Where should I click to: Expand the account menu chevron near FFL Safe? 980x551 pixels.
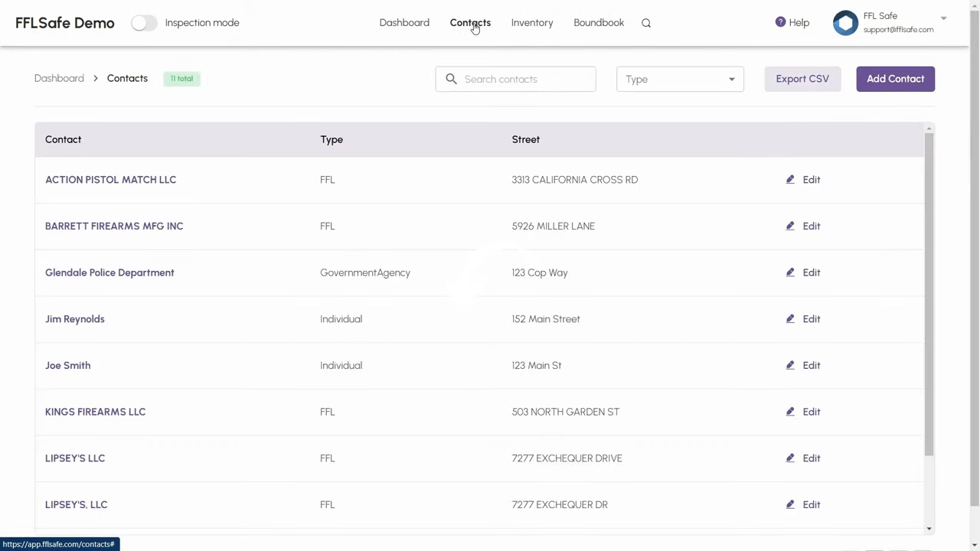click(943, 17)
